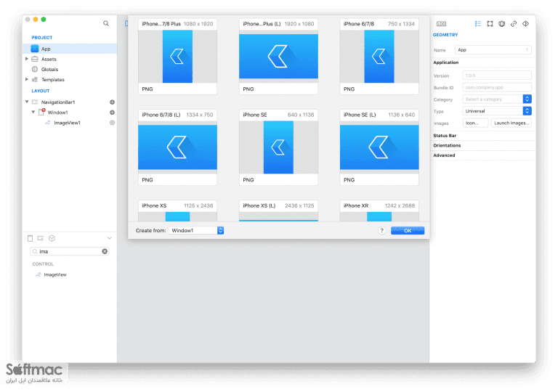Click the Launch Images... button
The image size is (558, 392).
tap(511, 123)
